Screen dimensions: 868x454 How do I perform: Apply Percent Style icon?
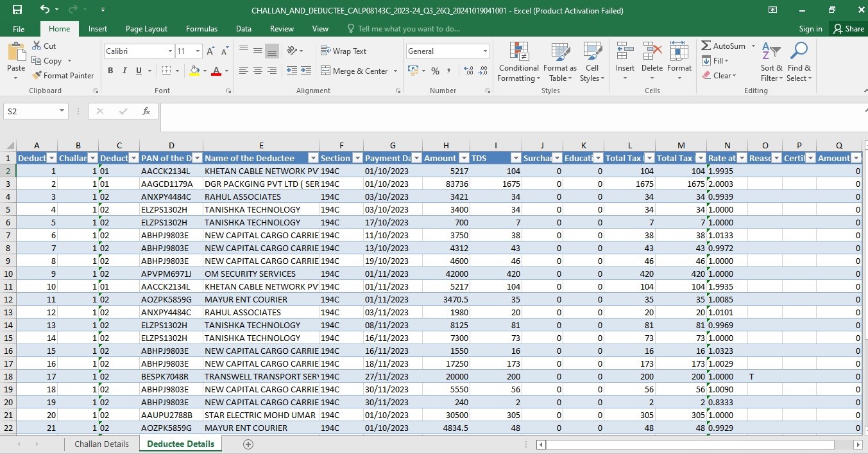(x=435, y=71)
